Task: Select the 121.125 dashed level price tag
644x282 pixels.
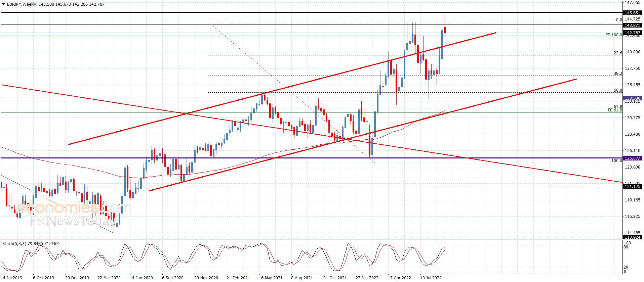Action: (632, 186)
